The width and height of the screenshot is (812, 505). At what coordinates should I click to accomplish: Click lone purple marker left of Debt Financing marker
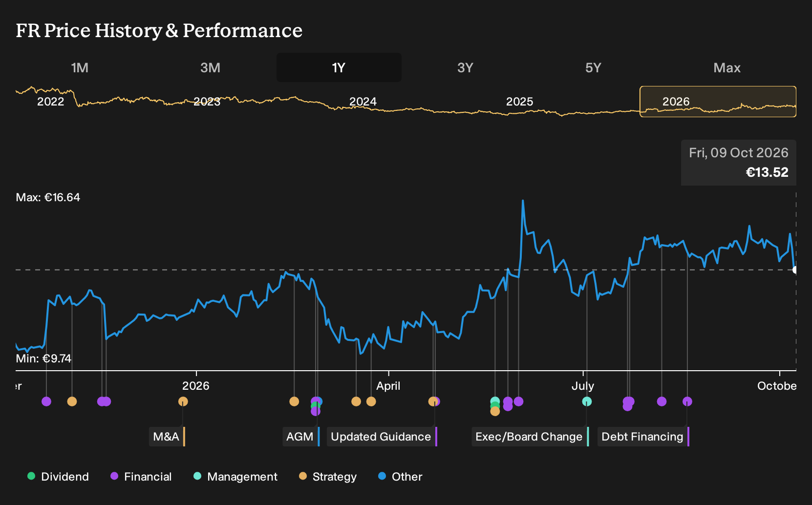coord(662,401)
